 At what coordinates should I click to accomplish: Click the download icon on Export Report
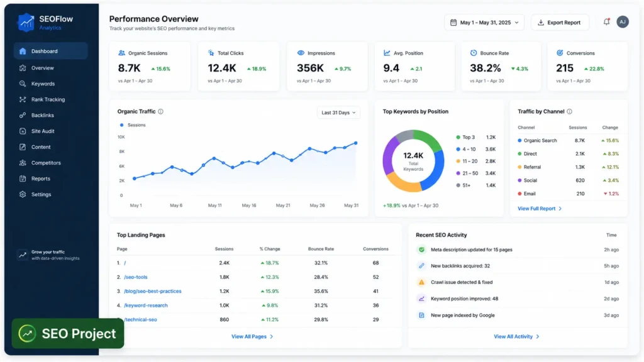pyautogui.click(x=541, y=23)
